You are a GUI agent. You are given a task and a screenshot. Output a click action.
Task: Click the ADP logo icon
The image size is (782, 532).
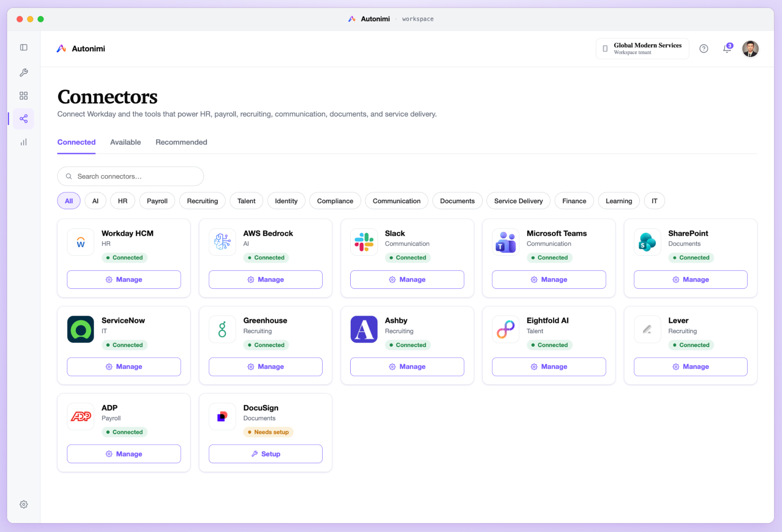point(81,417)
